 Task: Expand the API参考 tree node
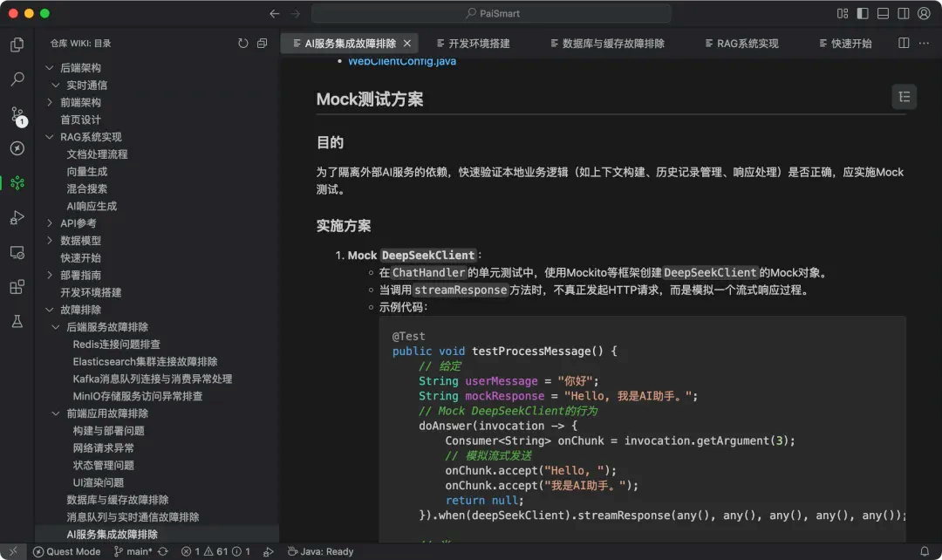pos(50,223)
